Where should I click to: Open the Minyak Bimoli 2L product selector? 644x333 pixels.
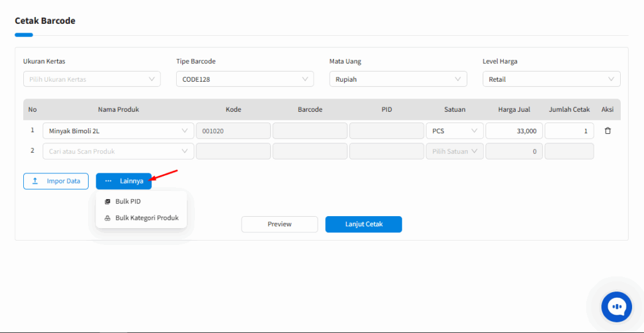(x=118, y=131)
